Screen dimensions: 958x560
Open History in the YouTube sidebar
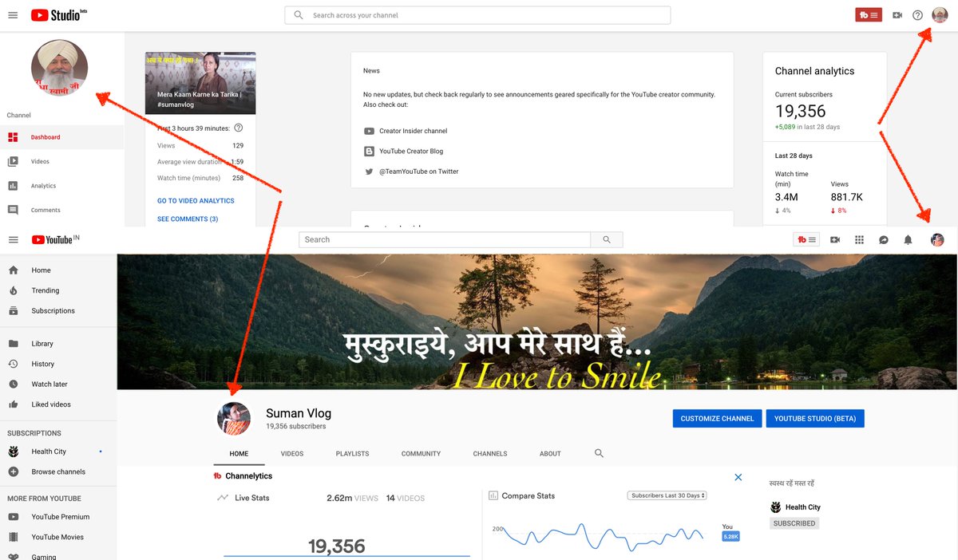pyautogui.click(x=58, y=364)
